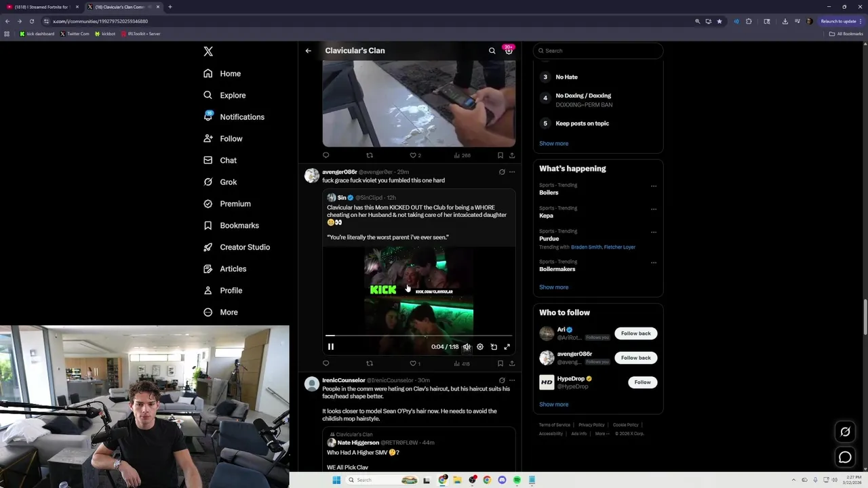Open options for Kepa trend
This screenshot has width=868, height=488.
[654, 209]
